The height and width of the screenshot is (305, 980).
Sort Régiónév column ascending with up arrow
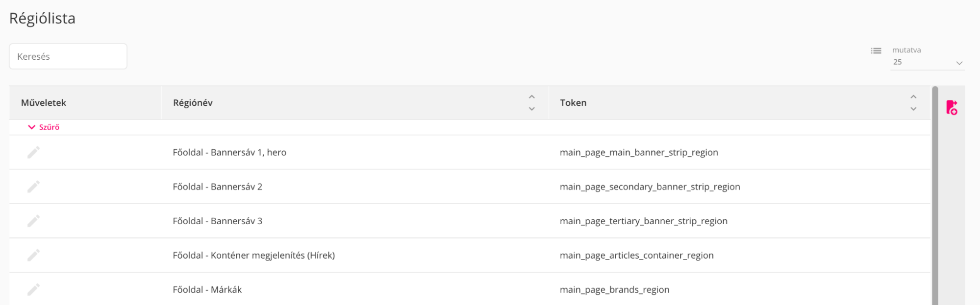[532, 97]
